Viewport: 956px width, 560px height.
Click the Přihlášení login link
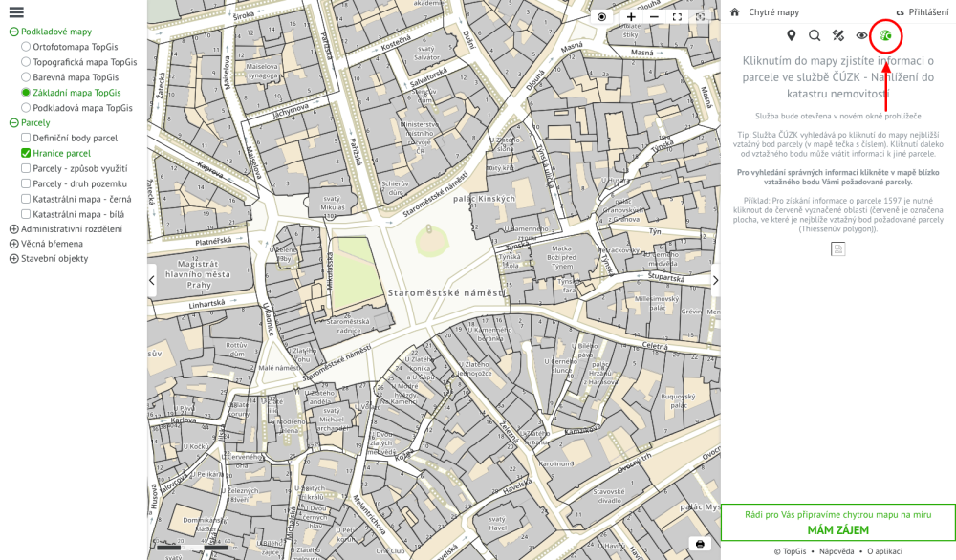927,12
